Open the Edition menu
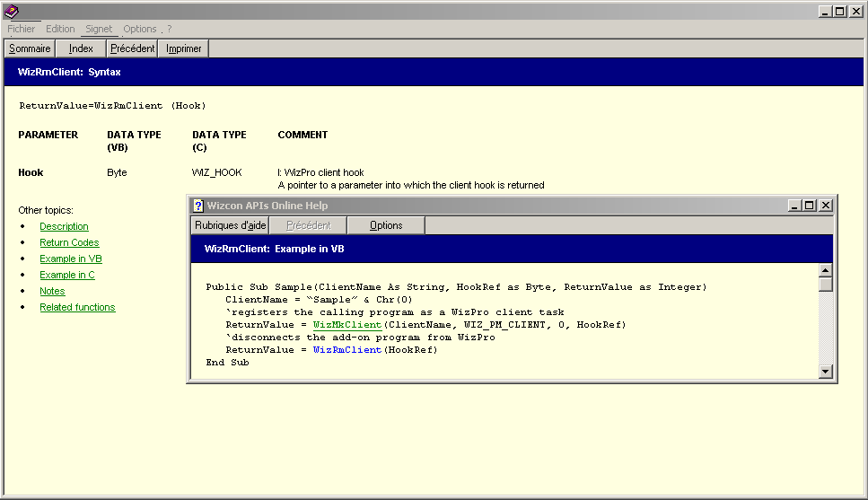868x500 pixels. [x=60, y=29]
